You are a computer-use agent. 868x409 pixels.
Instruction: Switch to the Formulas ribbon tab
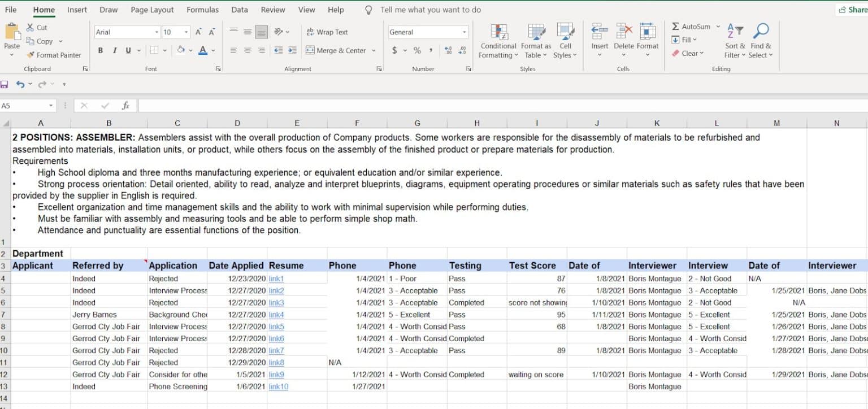tap(202, 10)
